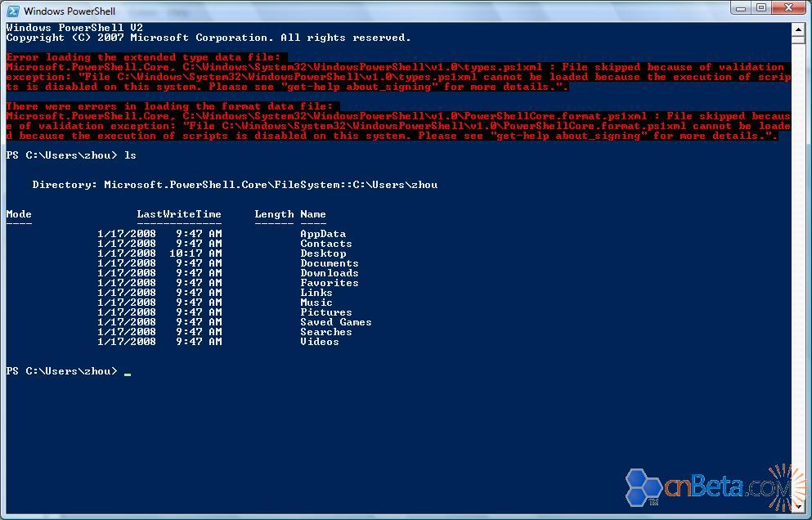Click the "Windows PowerShell" title bar text
The width and height of the screenshot is (812, 520).
[70, 11]
